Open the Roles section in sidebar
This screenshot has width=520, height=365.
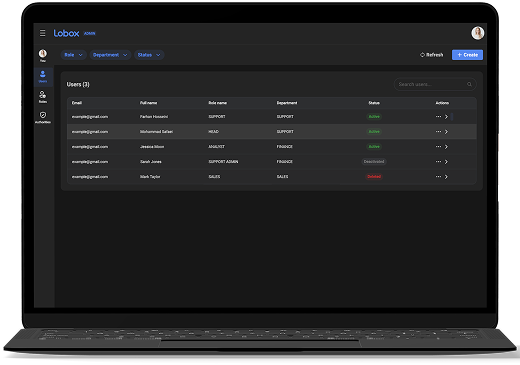[43, 97]
